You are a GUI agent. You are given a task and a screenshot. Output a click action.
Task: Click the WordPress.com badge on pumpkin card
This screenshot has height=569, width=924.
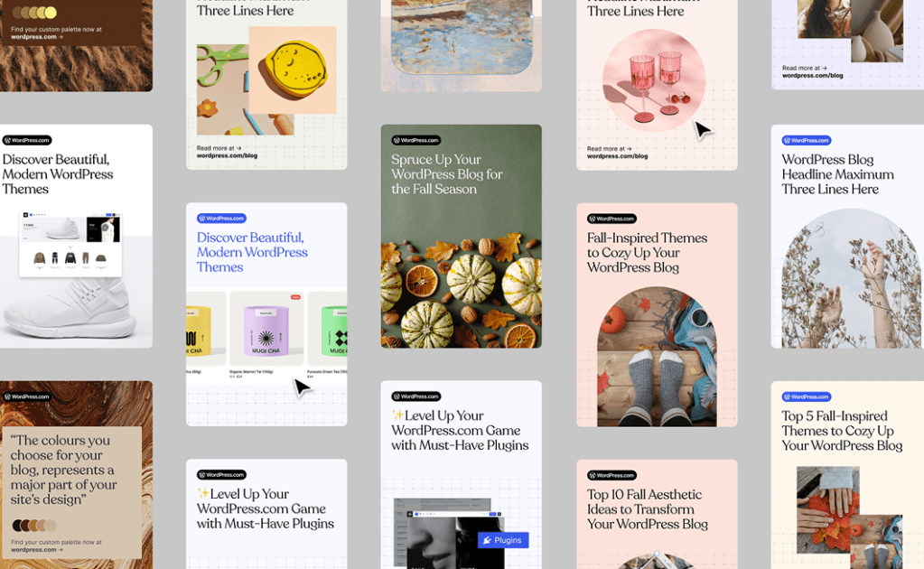tap(416, 140)
